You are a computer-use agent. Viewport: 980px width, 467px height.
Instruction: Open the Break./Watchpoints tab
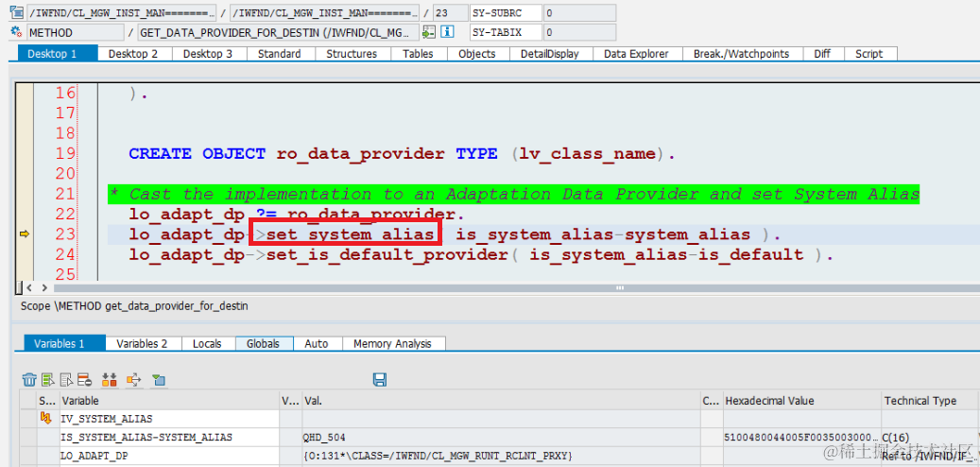pyautogui.click(x=742, y=55)
